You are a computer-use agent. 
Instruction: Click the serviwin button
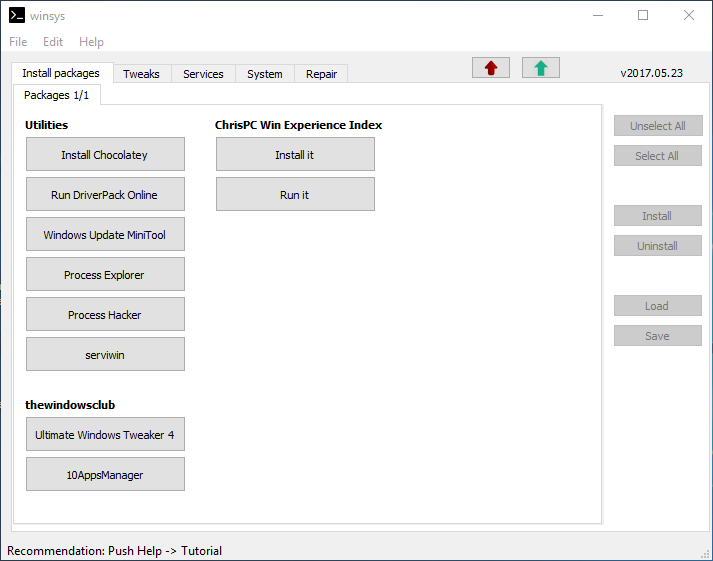(105, 354)
